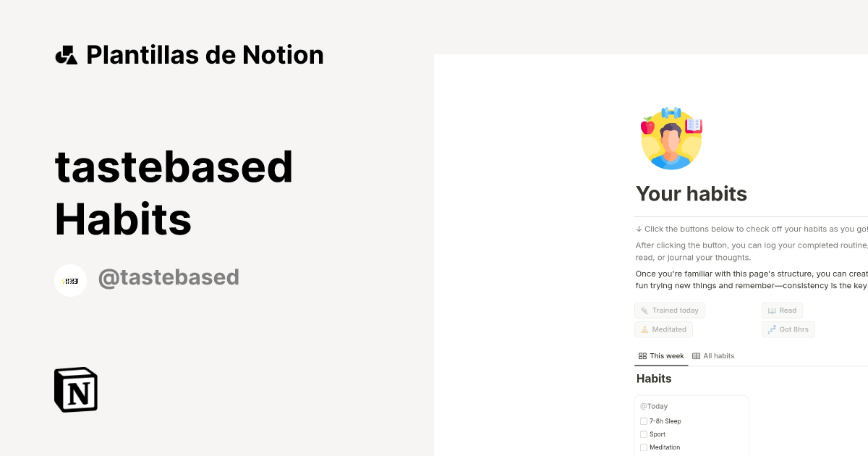
Task: Switch to the This week tab
Action: pyautogui.click(x=666, y=355)
